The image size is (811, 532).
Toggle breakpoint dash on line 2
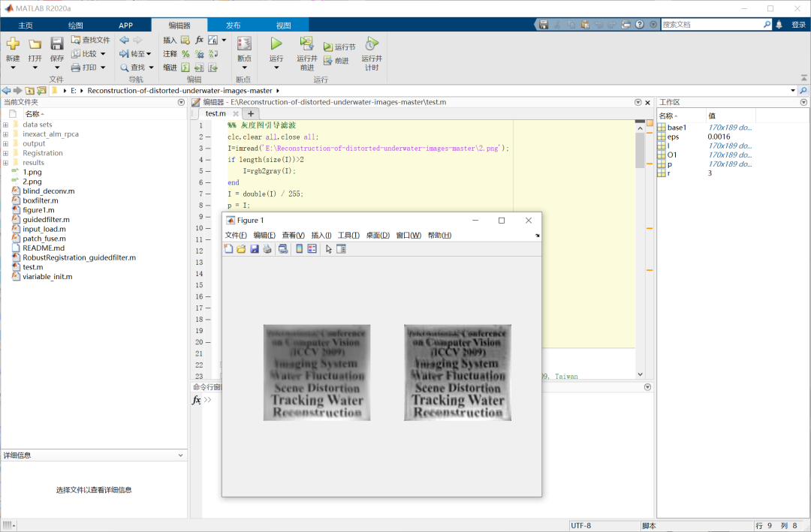(209, 137)
